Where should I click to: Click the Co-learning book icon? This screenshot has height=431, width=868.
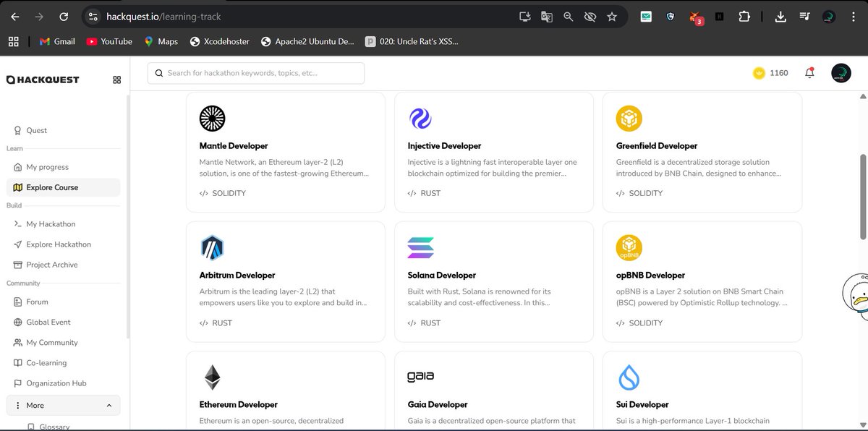pos(19,362)
